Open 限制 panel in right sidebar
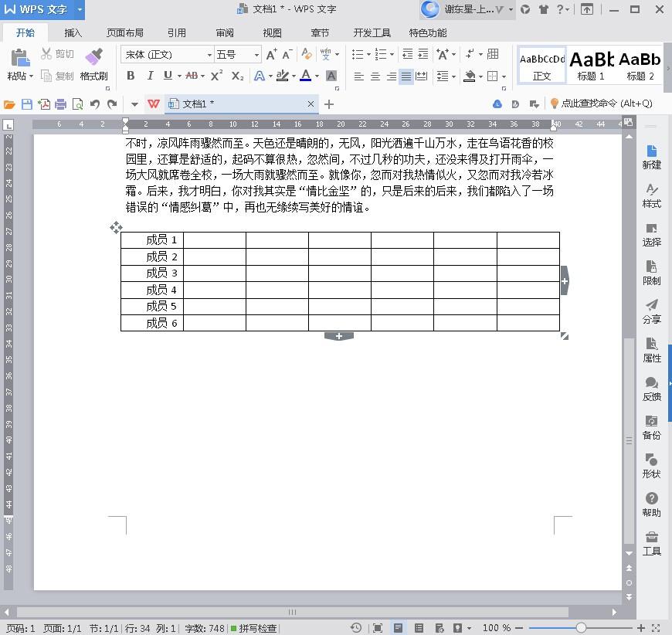 pos(651,273)
